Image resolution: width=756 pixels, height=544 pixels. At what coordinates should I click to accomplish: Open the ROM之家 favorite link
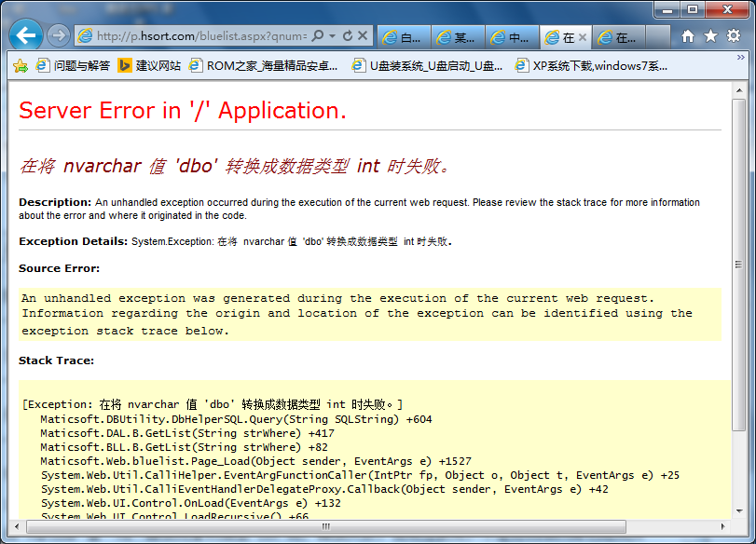click(x=263, y=66)
